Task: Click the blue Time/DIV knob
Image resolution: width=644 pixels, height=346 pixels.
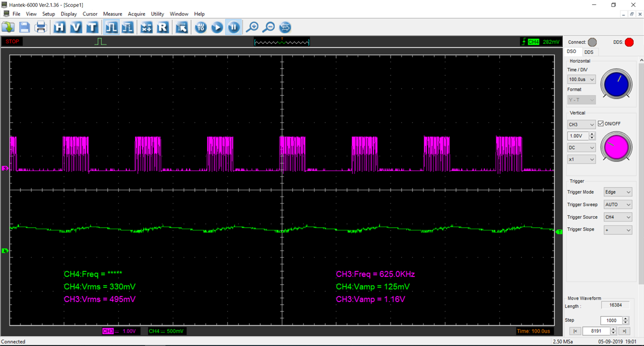Action: coord(617,84)
